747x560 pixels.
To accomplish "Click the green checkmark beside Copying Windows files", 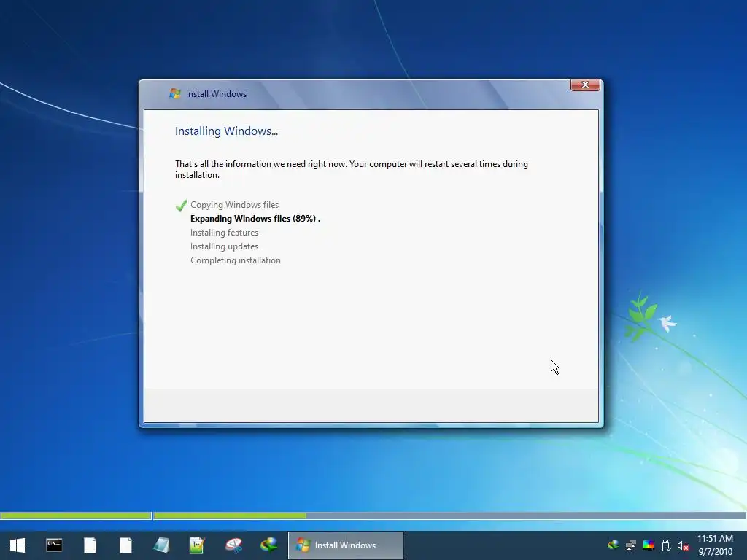I will pos(181,205).
